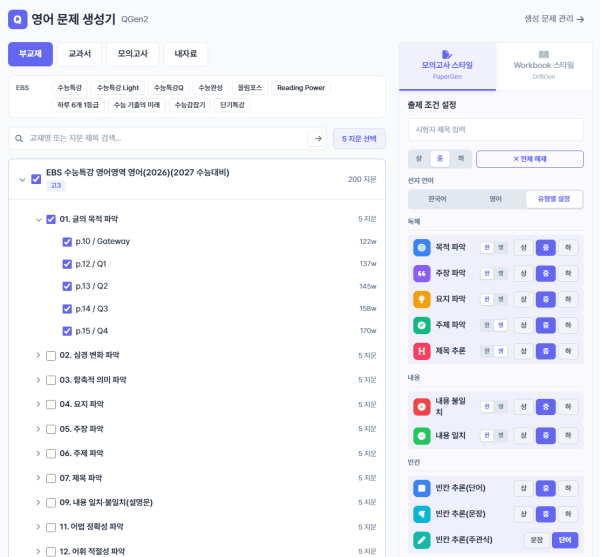Click the 내용 불일치 red icon
This screenshot has width=600, height=557.
click(x=422, y=407)
